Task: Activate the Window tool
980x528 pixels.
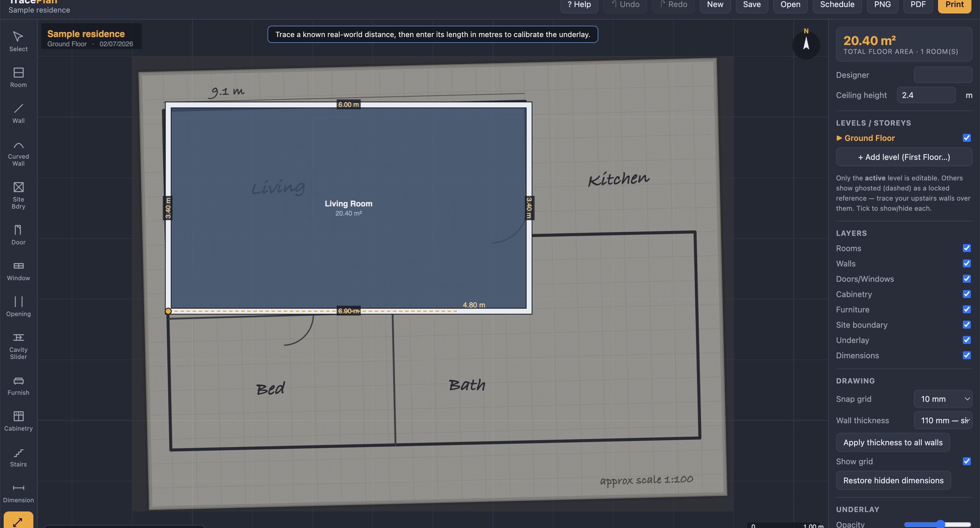Action: [x=18, y=271]
